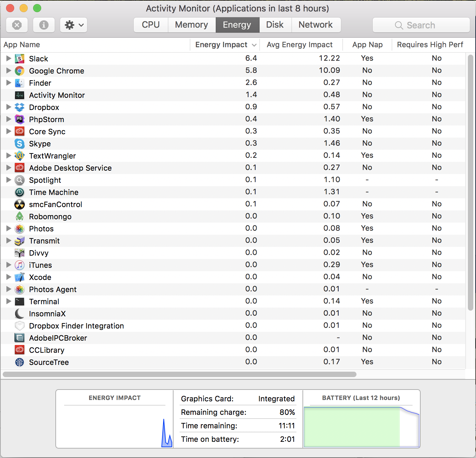
Task: Click the Divvy app icon
Action: pyautogui.click(x=20, y=253)
